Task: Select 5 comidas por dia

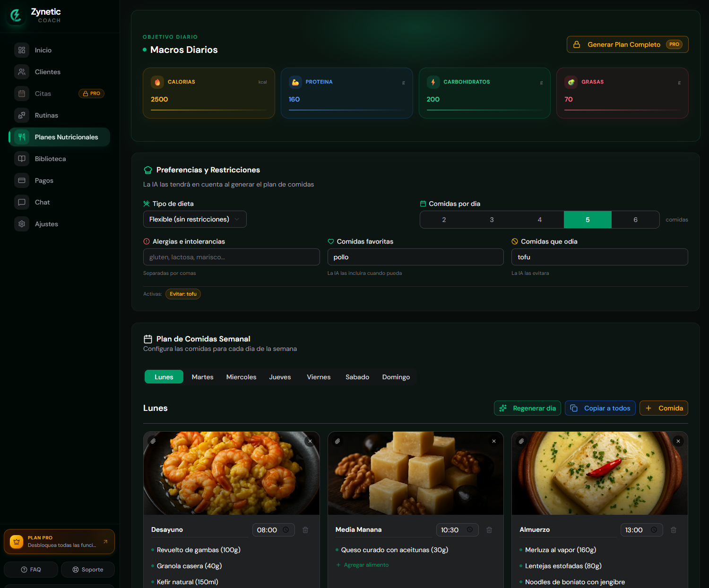Action: (x=588, y=220)
